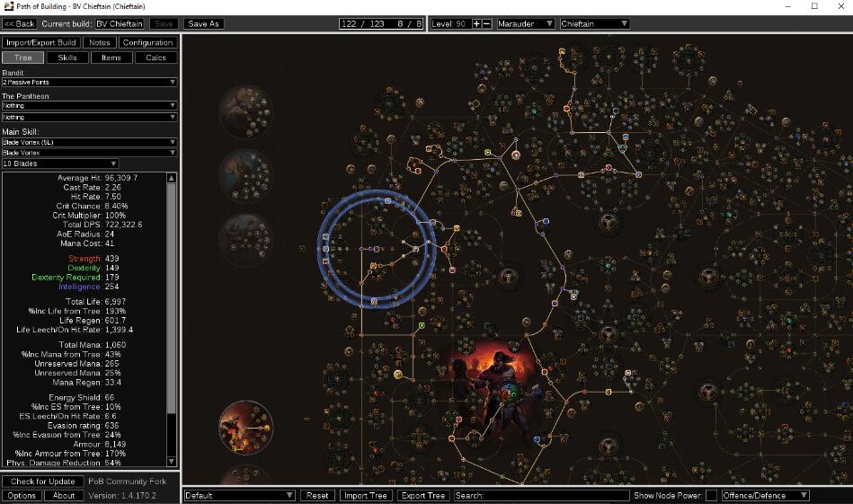853x504 pixels.
Task: Click the Save As button
Action: (x=203, y=24)
